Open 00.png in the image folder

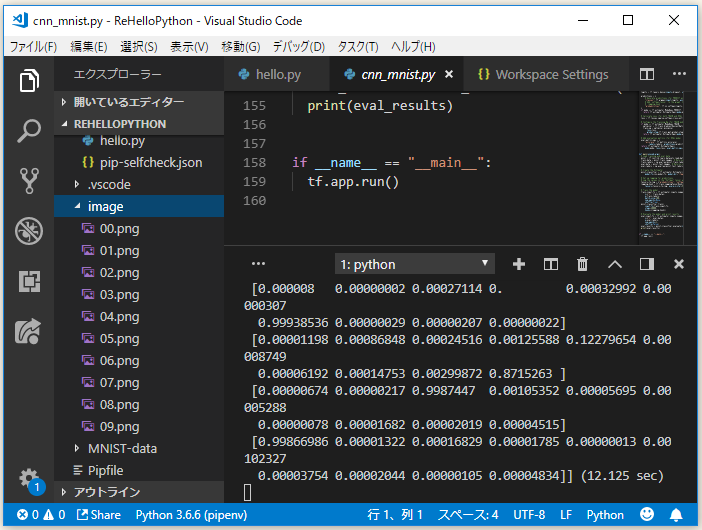click(139, 229)
